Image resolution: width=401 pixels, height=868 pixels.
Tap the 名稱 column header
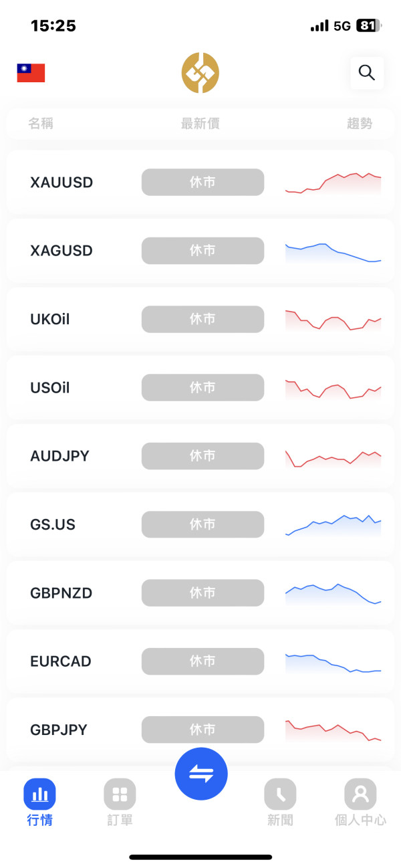click(41, 124)
